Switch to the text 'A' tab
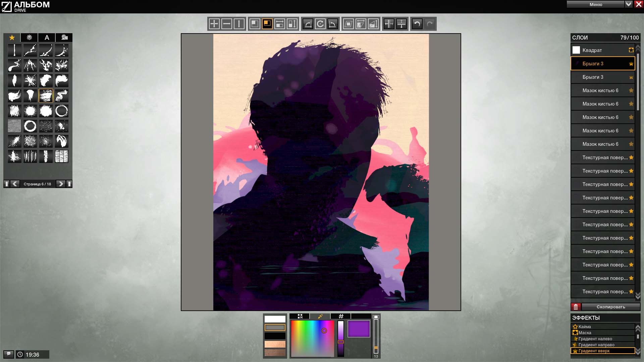The image size is (644, 362). (47, 38)
